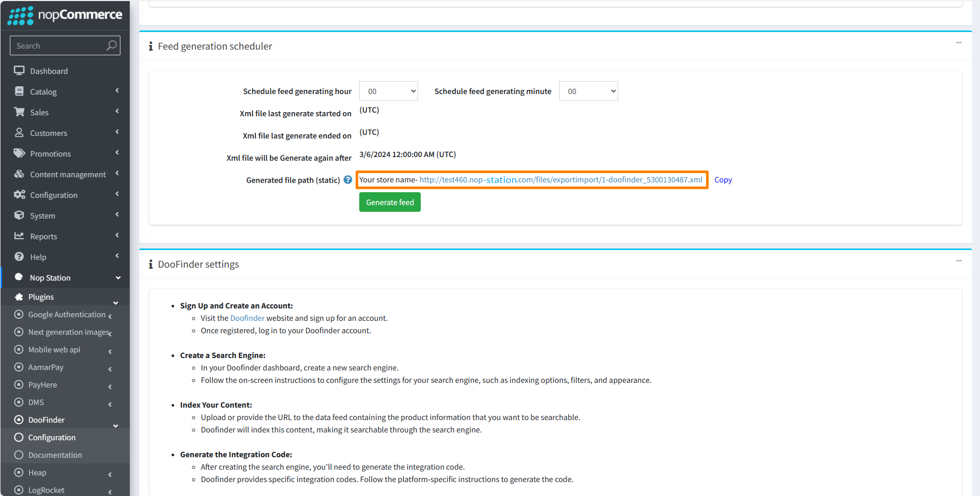Image resolution: width=980 pixels, height=496 pixels.
Task: Click the Configuration gears icon
Action: 19,195
